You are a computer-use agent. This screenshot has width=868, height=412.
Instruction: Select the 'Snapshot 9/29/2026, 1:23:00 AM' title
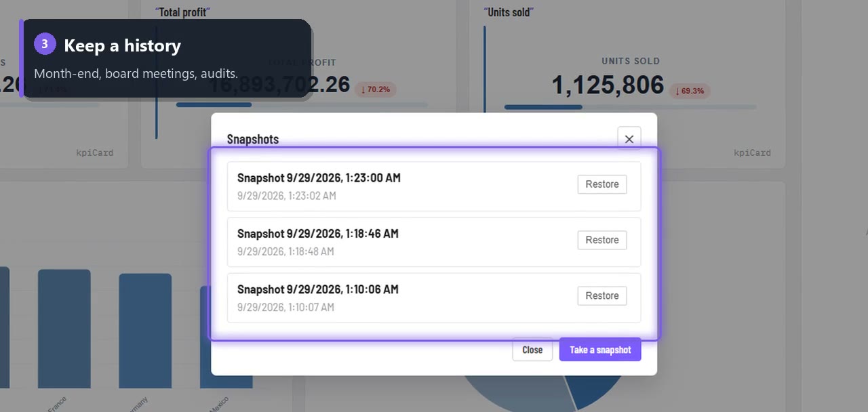click(x=319, y=178)
